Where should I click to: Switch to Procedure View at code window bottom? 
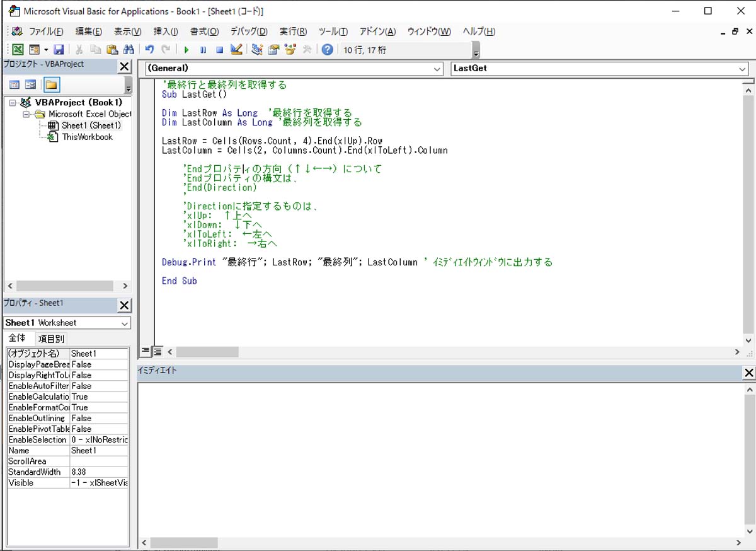click(x=146, y=351)
